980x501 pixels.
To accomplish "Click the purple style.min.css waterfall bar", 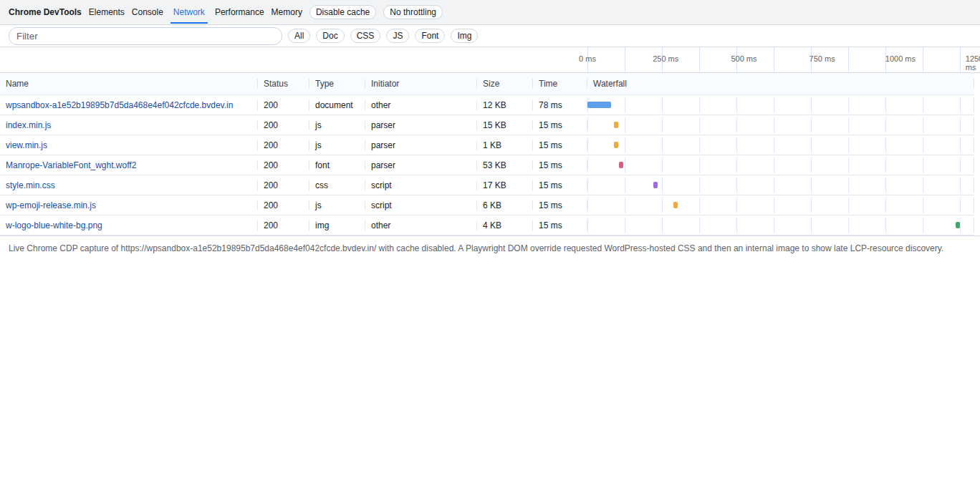I will click(x=655, y=185).
